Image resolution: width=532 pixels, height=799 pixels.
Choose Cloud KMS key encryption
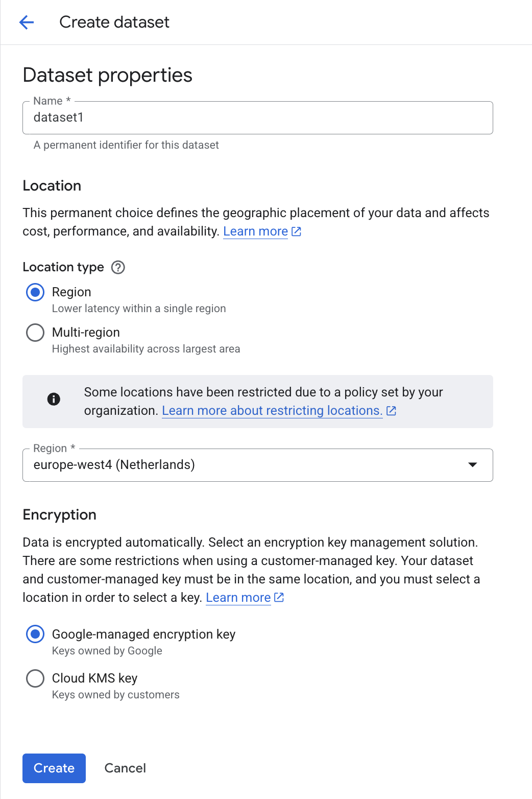tap(35, 678)
